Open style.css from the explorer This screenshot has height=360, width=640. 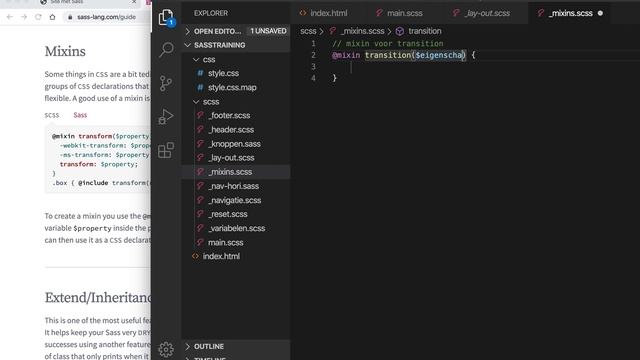223,73
